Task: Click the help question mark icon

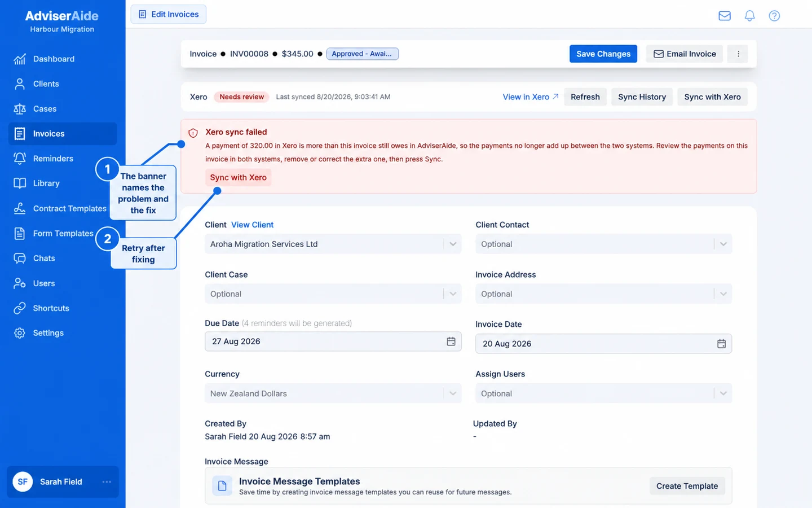Action: 774,16
